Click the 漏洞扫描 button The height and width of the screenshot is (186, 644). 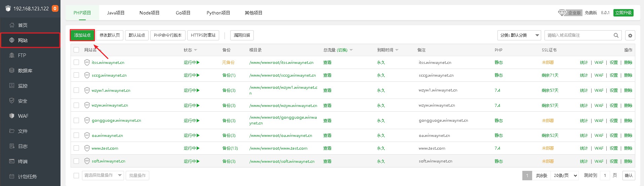point(242,35)
